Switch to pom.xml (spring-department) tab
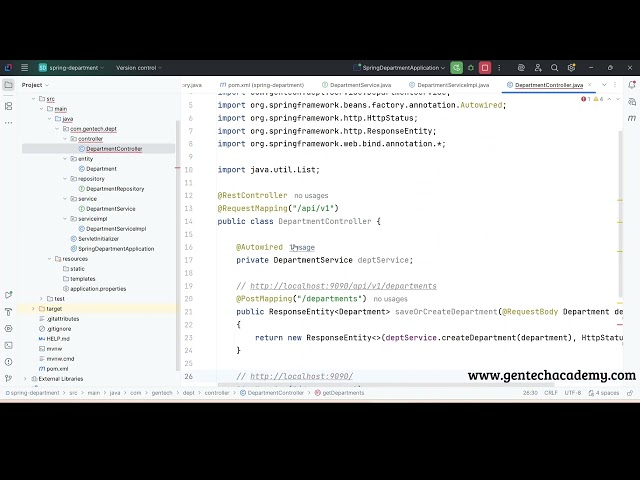Screen dimensions: 640x480 click(x=262, y=85)
